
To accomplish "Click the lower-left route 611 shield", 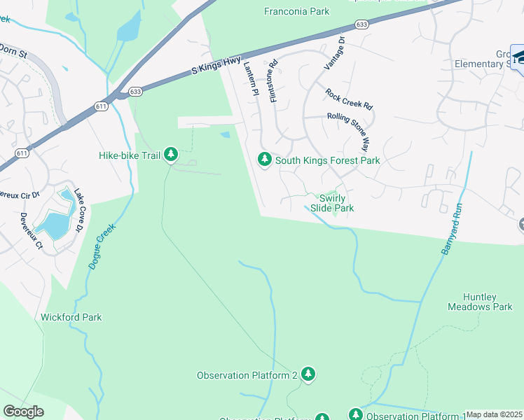I will point(22,153).
